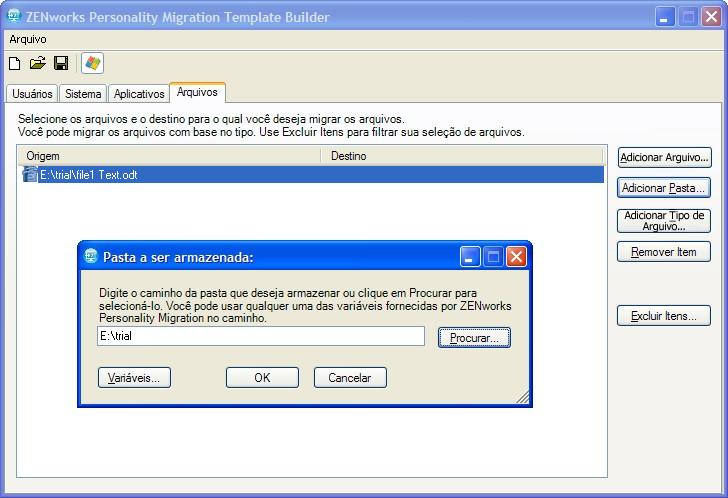Click the ZENworks icon in the main title bar
This screenshot has width=728, height=498.
pos(14,16)
